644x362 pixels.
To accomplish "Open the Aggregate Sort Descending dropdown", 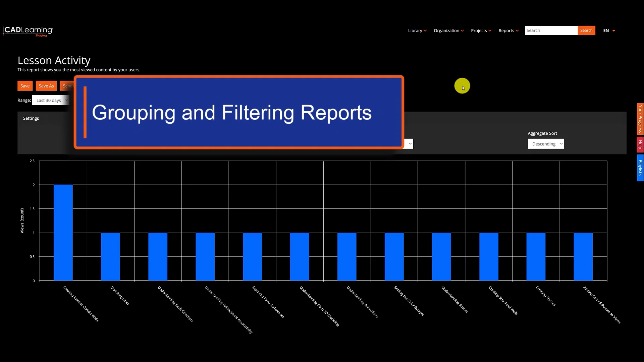I will [x=546, y=144].
